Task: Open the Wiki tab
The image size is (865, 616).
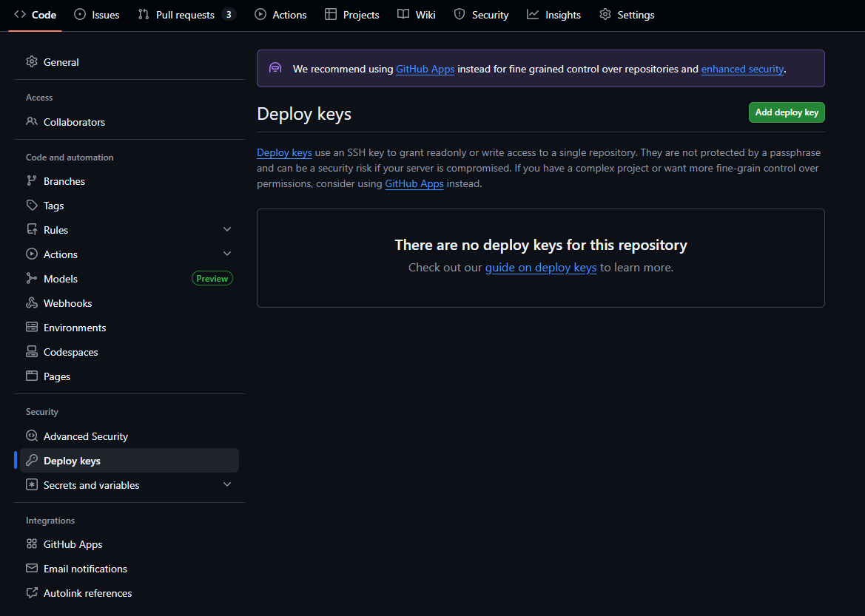Action: click(x=417, y=15)
